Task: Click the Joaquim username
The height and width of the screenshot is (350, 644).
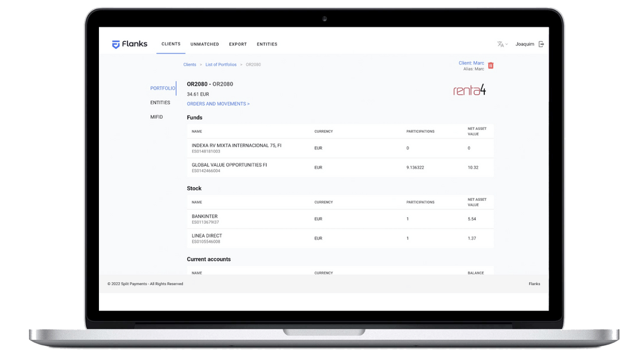Action: point(525,44)
